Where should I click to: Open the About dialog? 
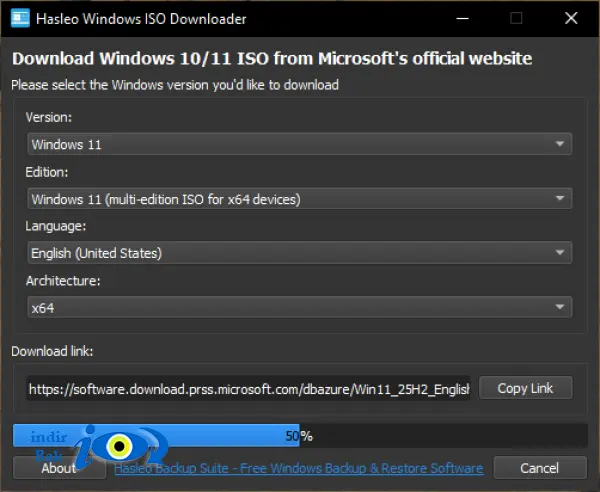tap(59, 468)
